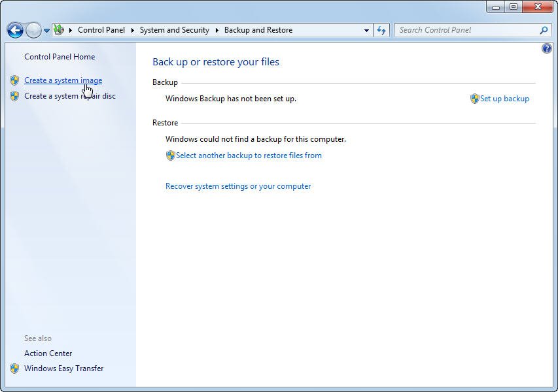Click the 'Back up or restore your files' heading
Viewport: 558px width, 392px height.
(x=216, y=62)
